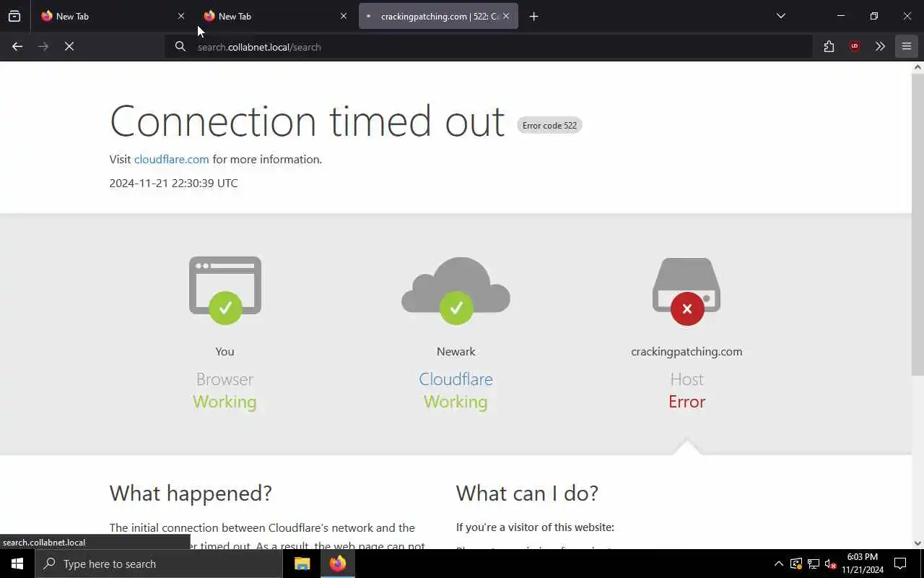Go forward one page
This screenshot has height=578, width=924.
click(43, 47)
